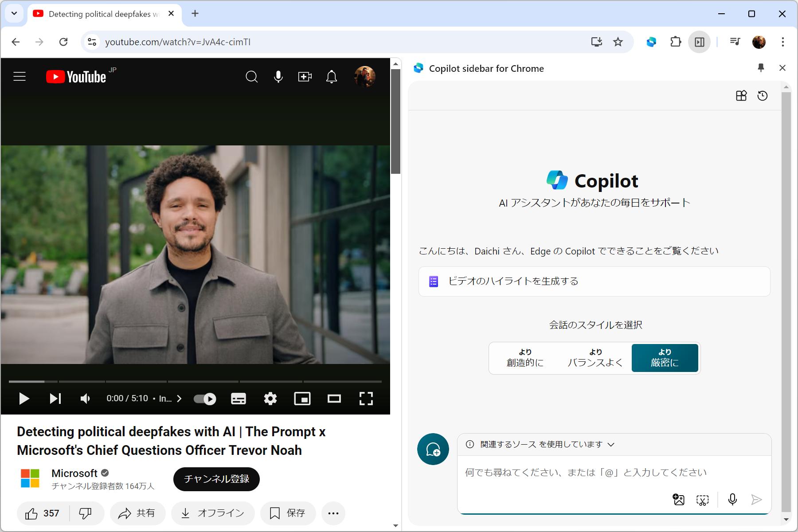Click the 共有 share button
This screenshot has height=532, width=798.
137,513
